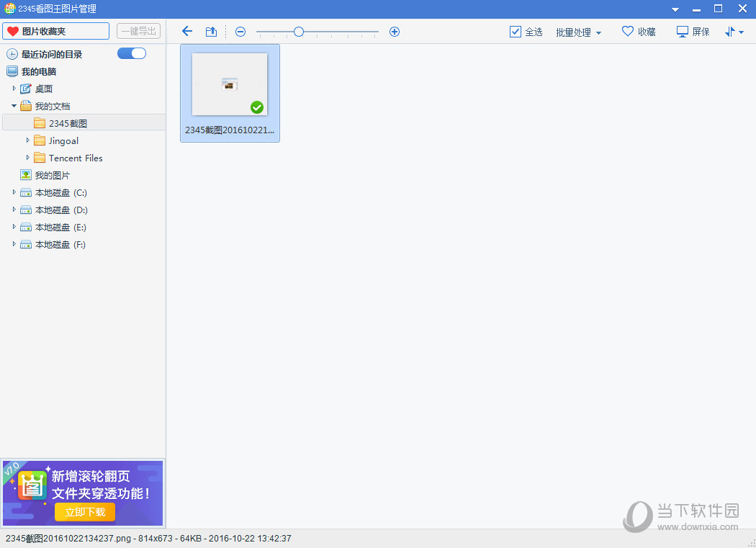Click the zoom in plus icon
This screenshot has width=756, height=548.
(x=395, y=32)
